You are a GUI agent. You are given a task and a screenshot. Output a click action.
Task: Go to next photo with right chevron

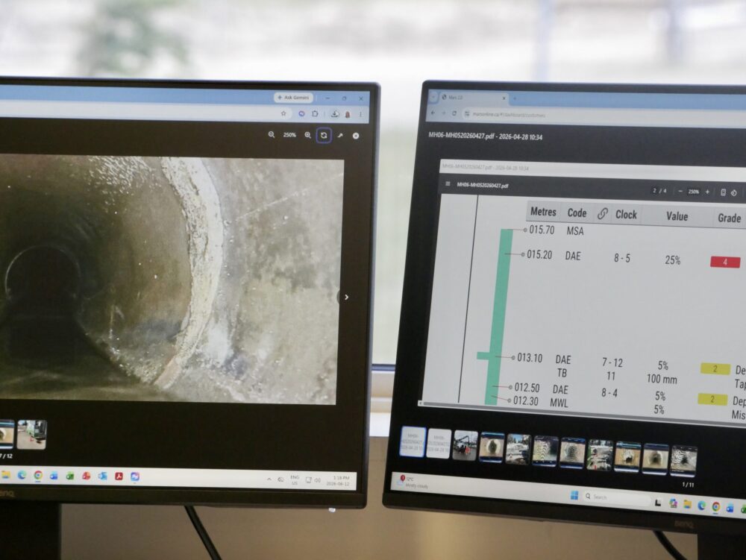coord(346,297)
